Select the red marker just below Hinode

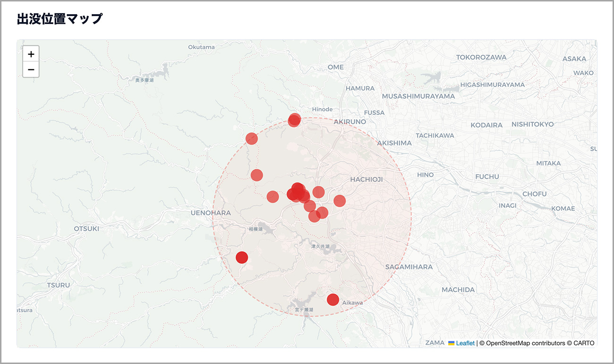[x=294, y=120]
